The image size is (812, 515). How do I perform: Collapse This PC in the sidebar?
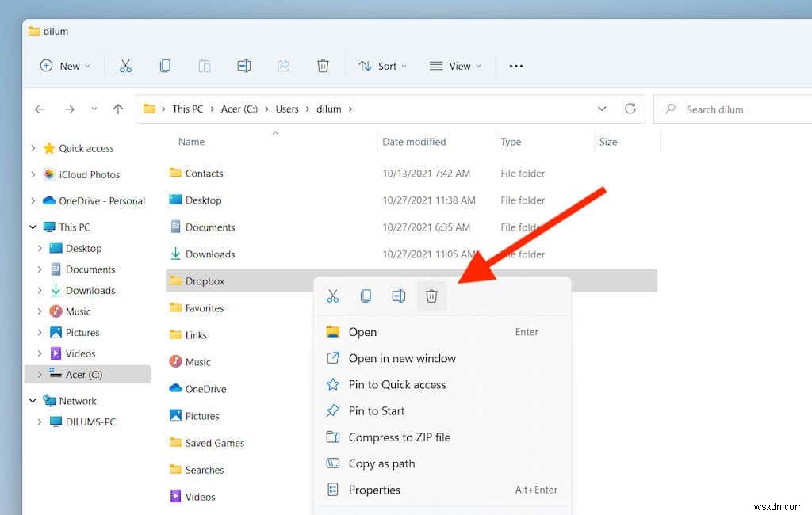(33, 227)
